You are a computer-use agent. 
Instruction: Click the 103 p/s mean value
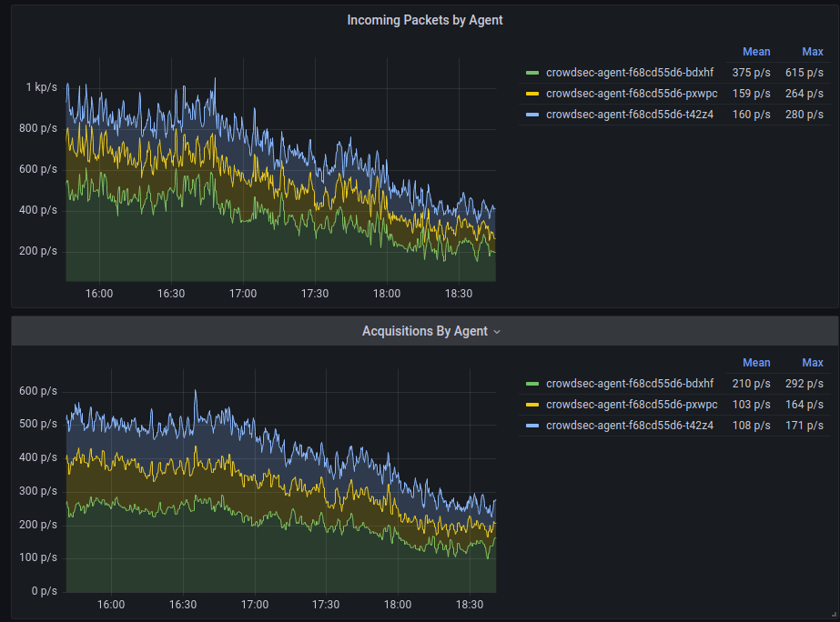(751, 405)
